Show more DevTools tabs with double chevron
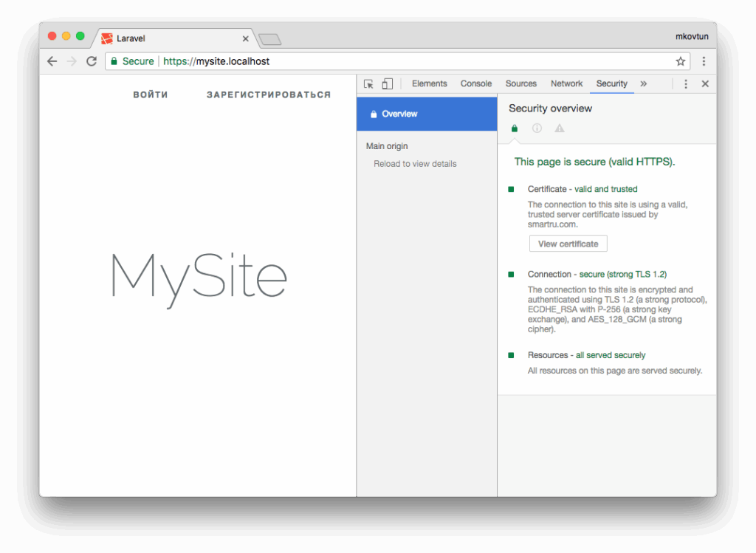This screenshot has width=756, height=553. [643, 84]
